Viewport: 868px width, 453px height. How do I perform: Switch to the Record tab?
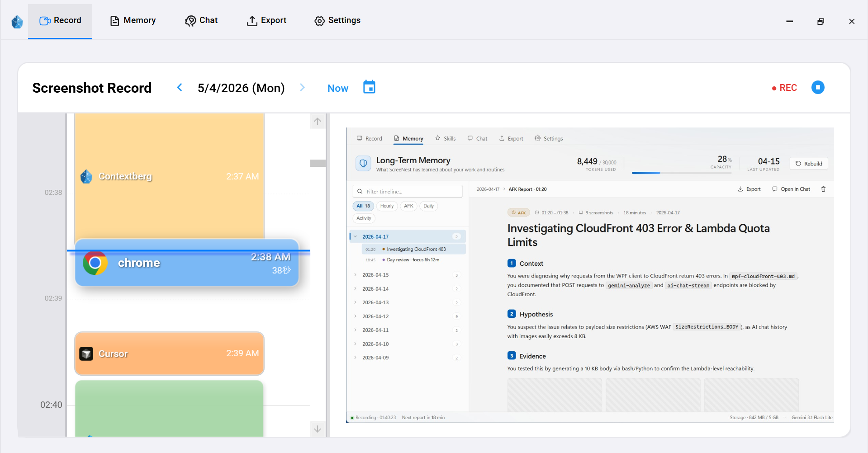point(60,21)
